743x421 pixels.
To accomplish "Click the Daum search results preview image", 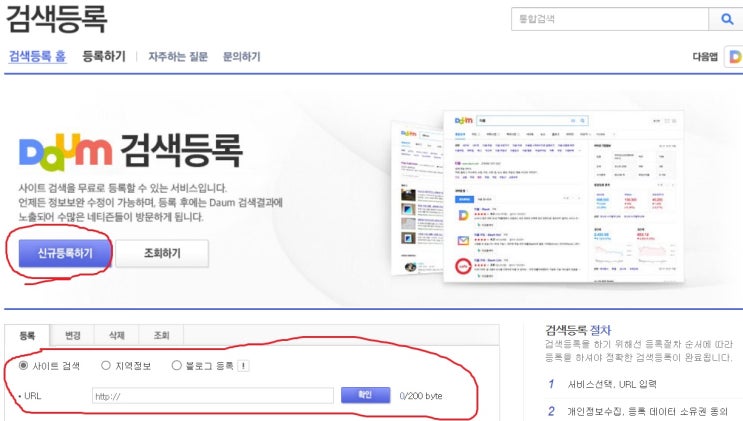I will coord(538,196).
